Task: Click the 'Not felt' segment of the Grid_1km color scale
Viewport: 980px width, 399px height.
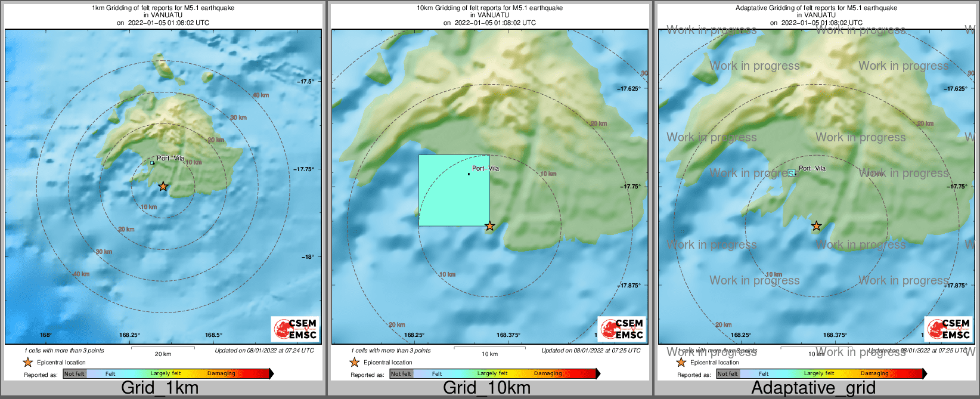Action: point(75,374)
